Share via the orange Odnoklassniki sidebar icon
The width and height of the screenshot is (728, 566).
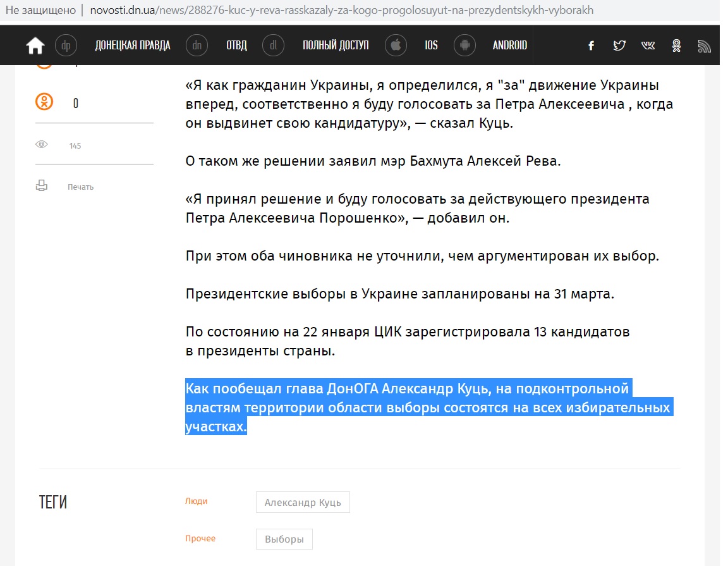(x=43, y=102)
